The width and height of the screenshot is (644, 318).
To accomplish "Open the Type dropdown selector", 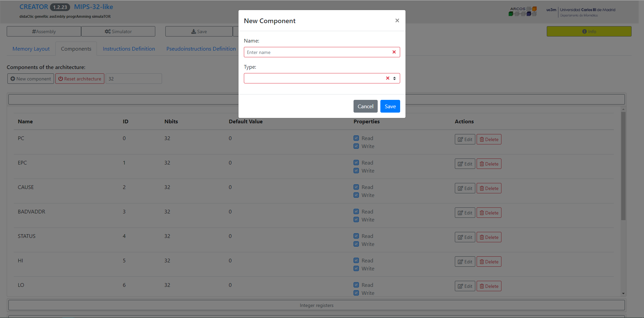I will pyautogui.click(x=394, y=78).
